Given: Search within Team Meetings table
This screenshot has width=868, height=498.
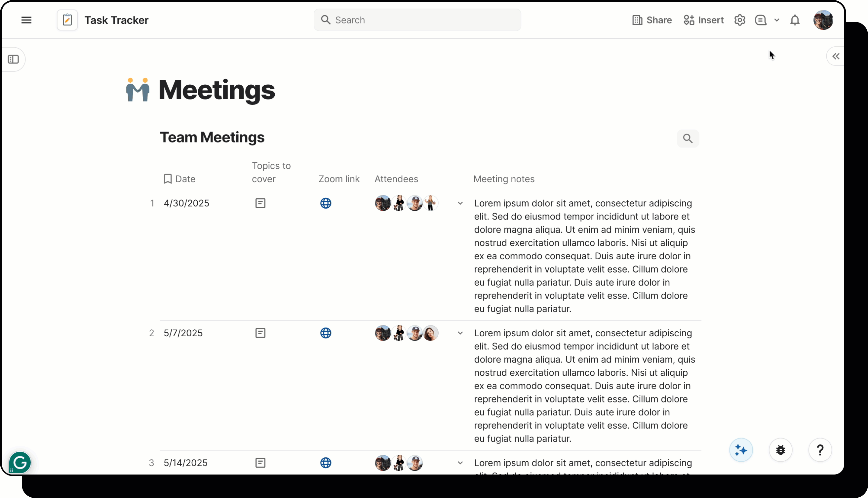Looking at the screenshot, I should click(688, 139).
